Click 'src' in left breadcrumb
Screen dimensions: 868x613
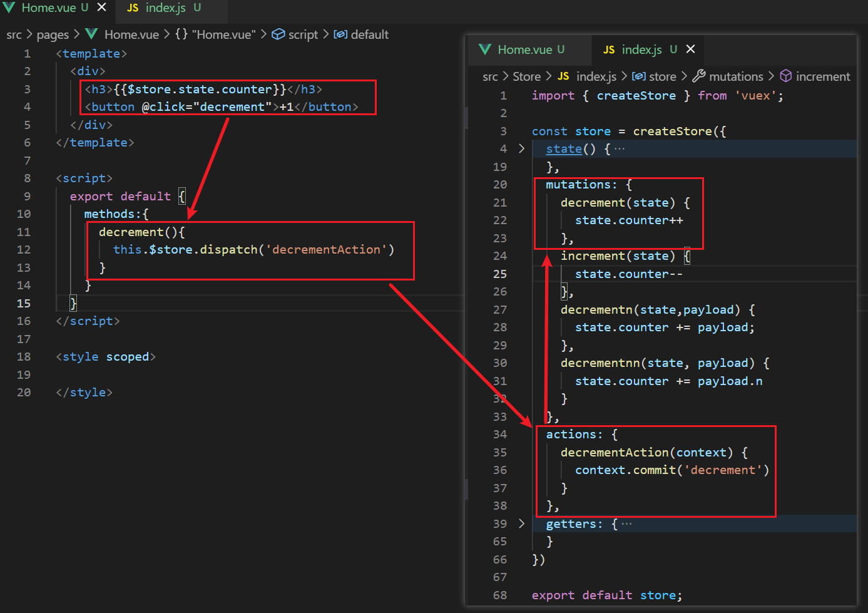tap(14, 35)
